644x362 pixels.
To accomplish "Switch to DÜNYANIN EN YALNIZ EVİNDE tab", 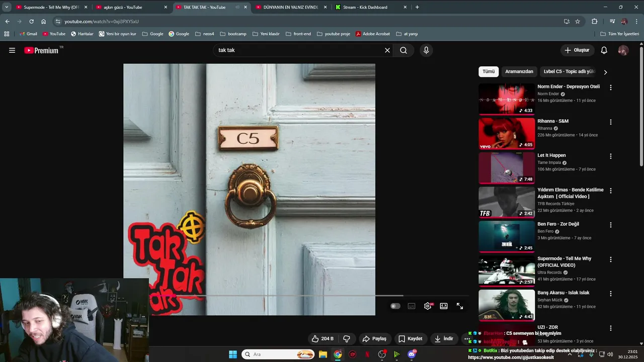I will coord(291,7).
